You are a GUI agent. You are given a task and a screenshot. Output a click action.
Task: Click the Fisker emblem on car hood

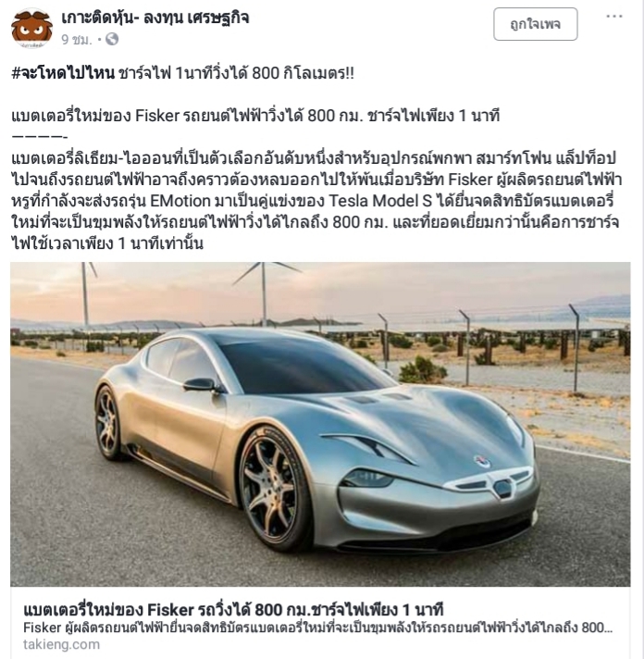coord(481,461)
